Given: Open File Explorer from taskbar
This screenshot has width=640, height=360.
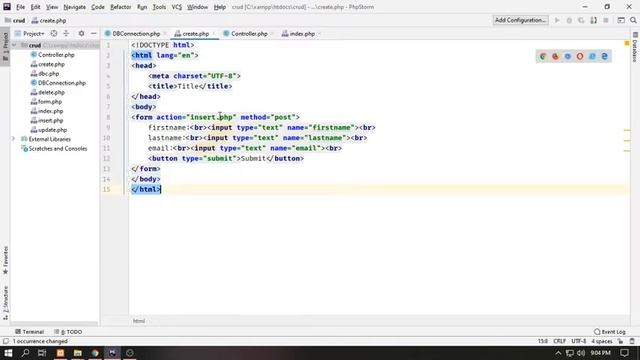Looking at the screenshot, I should tap(78, 353).
